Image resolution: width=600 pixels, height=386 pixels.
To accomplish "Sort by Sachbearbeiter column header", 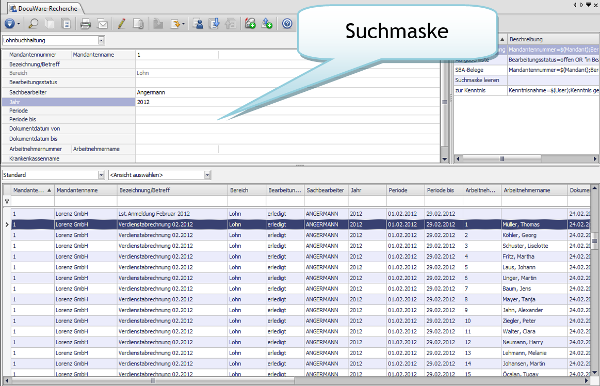I will 326,190.
